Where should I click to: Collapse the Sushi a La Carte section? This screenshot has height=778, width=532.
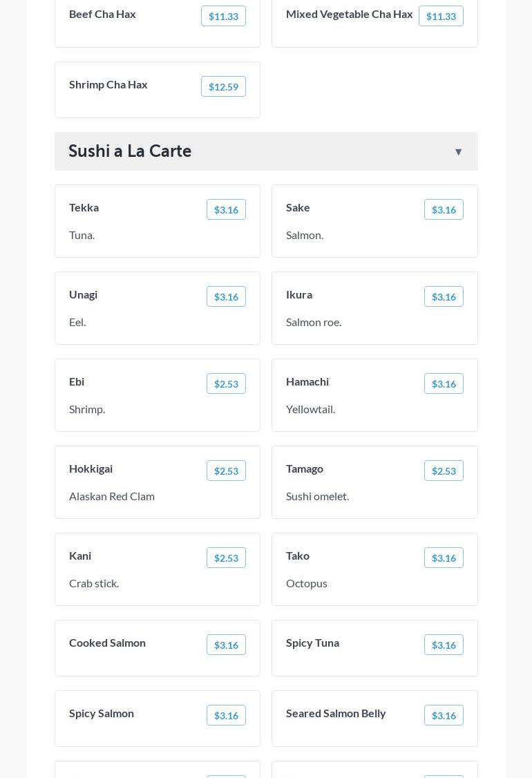[x=458, y=152]
